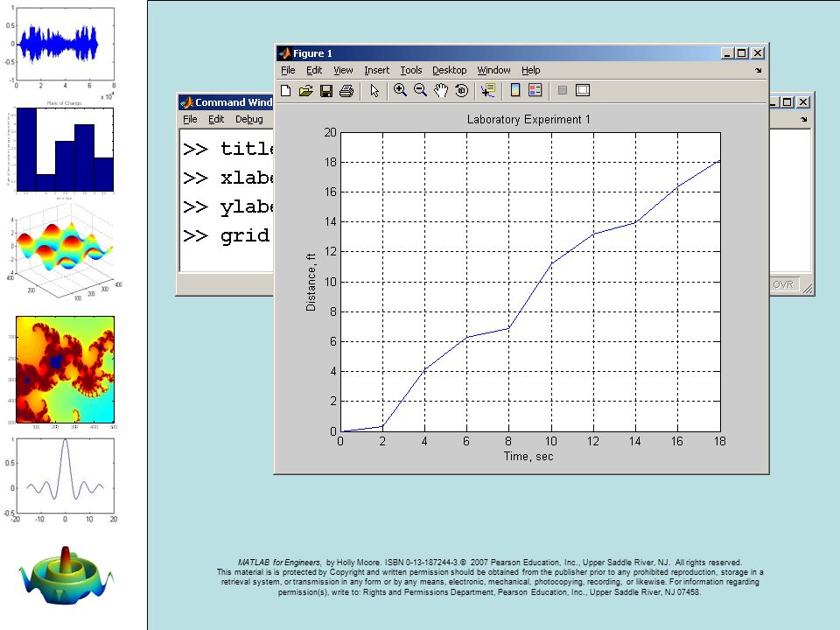Open the File menu in Command Window
This screenshot has width=840, height=630.
coord(190,120)
